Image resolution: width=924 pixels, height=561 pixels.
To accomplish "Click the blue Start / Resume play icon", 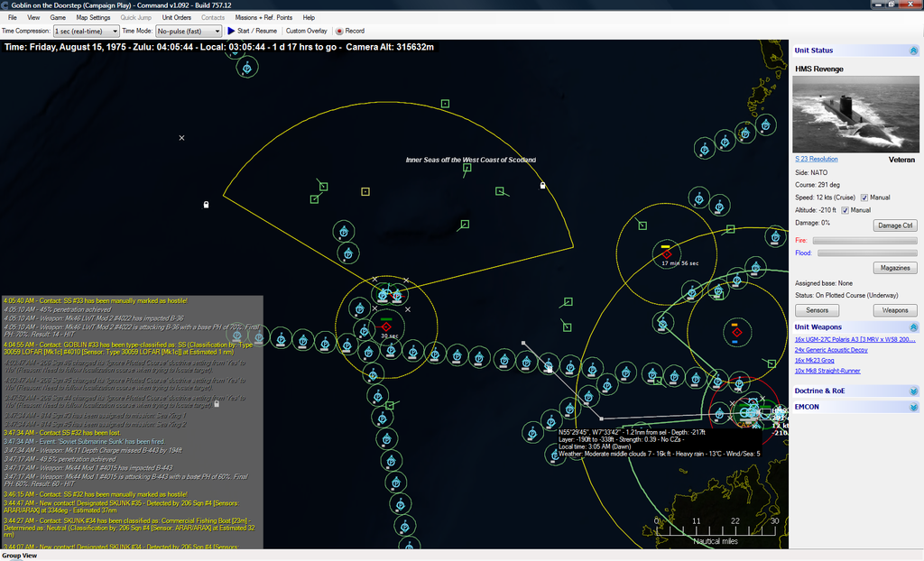I will [231, 31].
